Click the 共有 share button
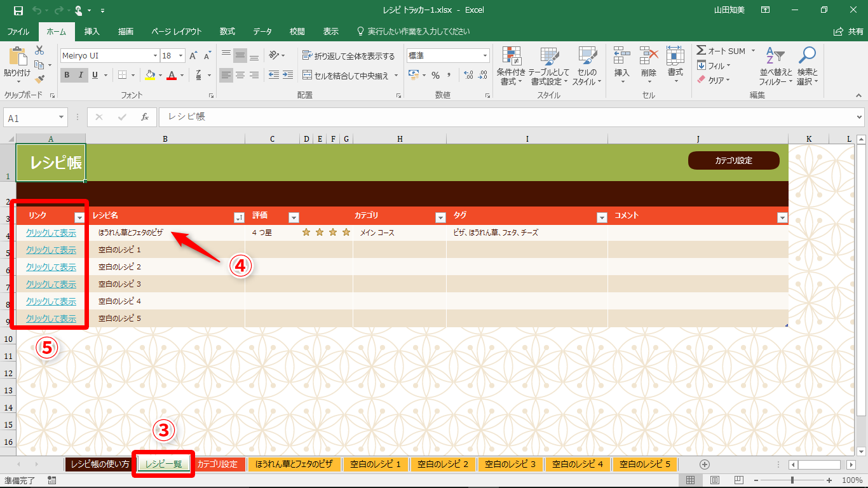This screenshot has height=488, width=868. click(849, 31)
